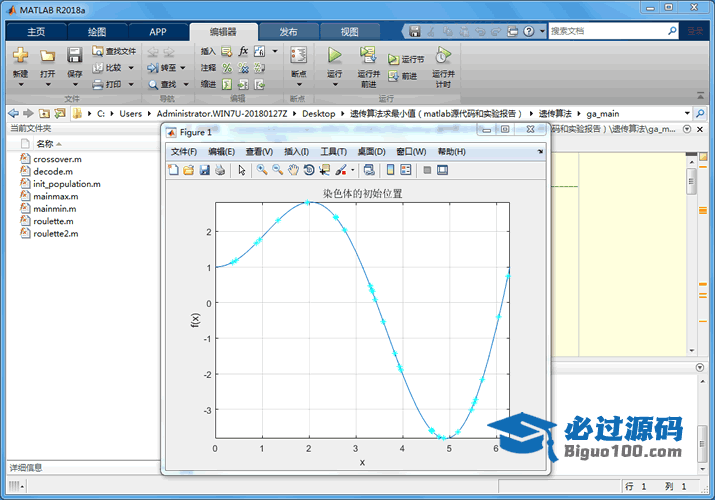
Task: Activate the Rotate 3D tool in Figure toolbar
Action: pos(309,170)
